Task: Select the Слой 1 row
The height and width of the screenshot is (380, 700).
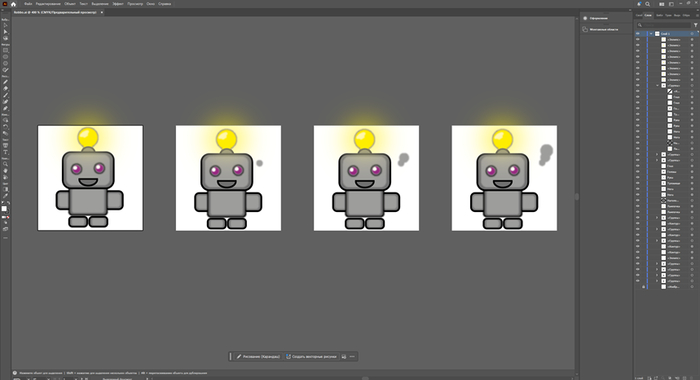Action: tap(667, 33)
